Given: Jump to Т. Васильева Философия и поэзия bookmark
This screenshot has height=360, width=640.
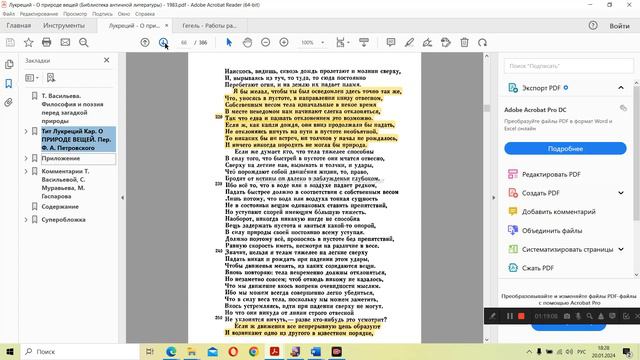Looking at the screenshot, I should (x=73, y=108).
